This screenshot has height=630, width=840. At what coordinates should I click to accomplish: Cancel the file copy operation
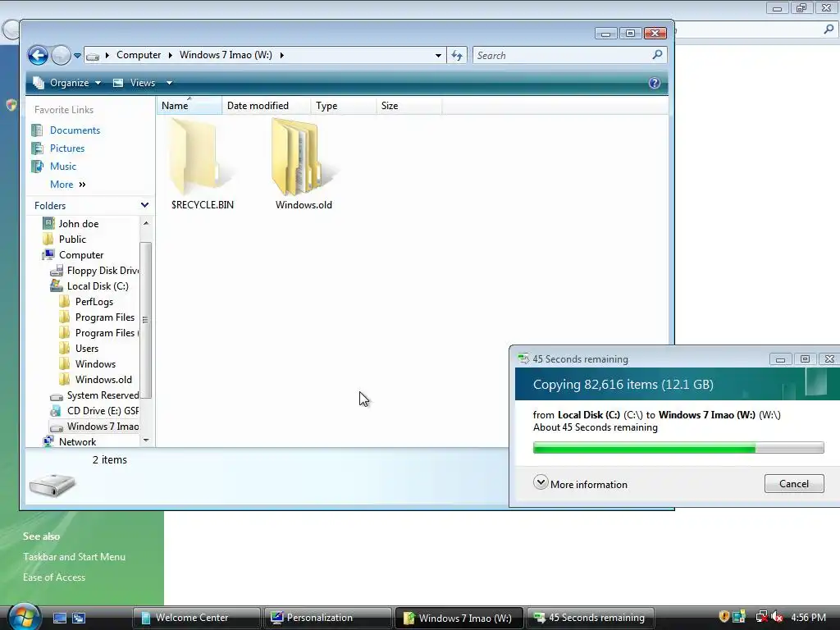[x=794, y=484]
